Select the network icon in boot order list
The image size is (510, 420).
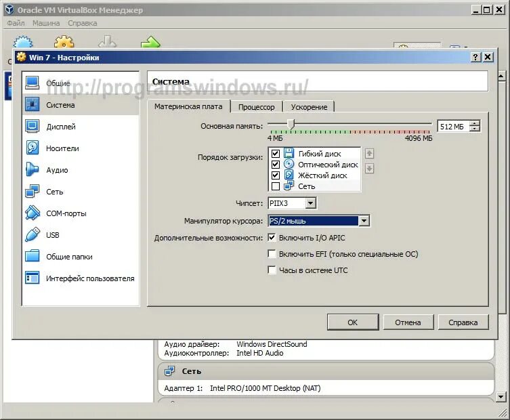[x=289, y=186]
